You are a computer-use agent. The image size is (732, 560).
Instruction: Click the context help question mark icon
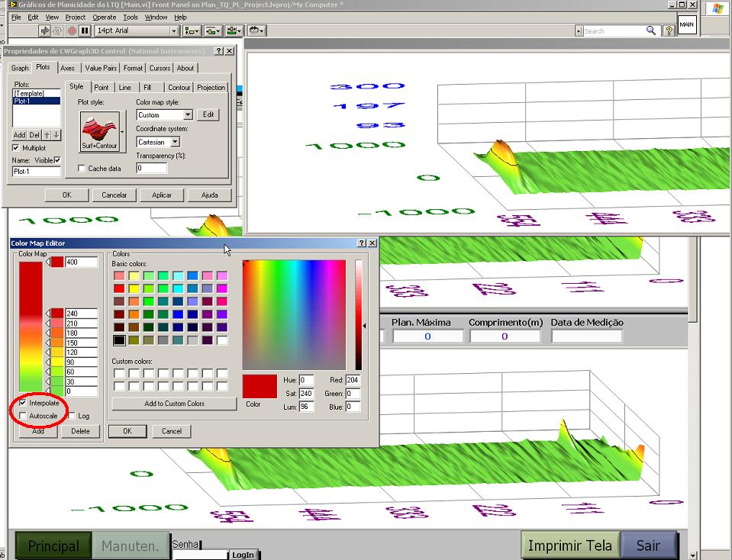(669, 31)
